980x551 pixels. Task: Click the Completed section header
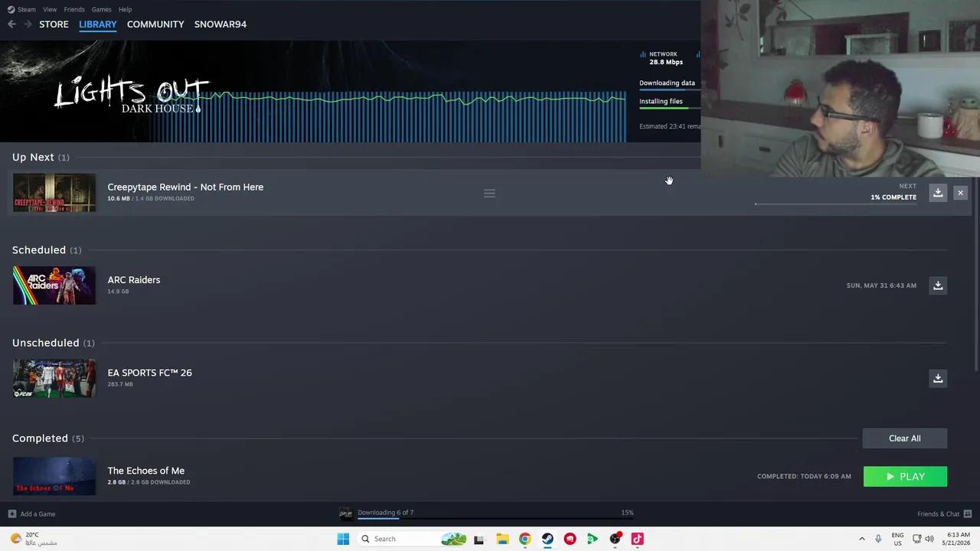pos(48,439)
